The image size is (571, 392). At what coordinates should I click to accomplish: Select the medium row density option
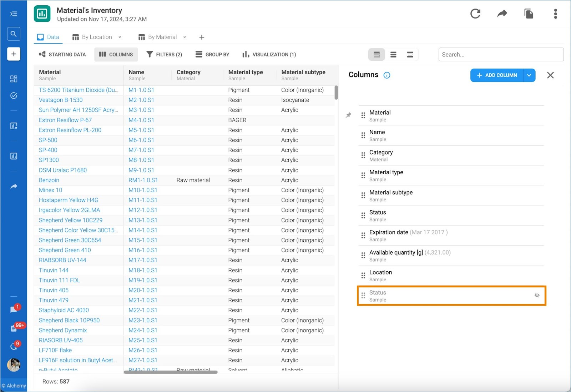pos(393,55)
